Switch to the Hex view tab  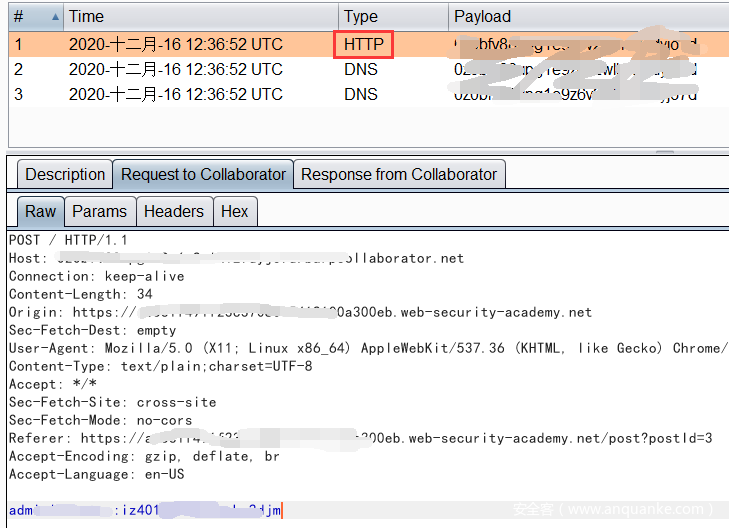click(234, 211)
